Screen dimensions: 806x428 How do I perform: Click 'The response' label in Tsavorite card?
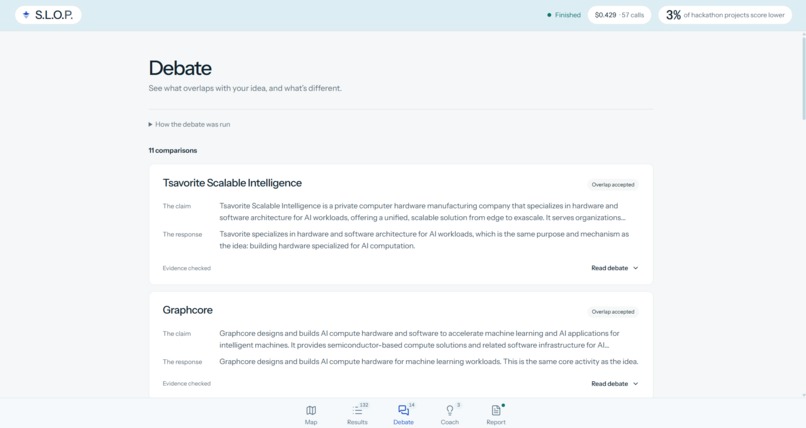[x=182, y=234]
